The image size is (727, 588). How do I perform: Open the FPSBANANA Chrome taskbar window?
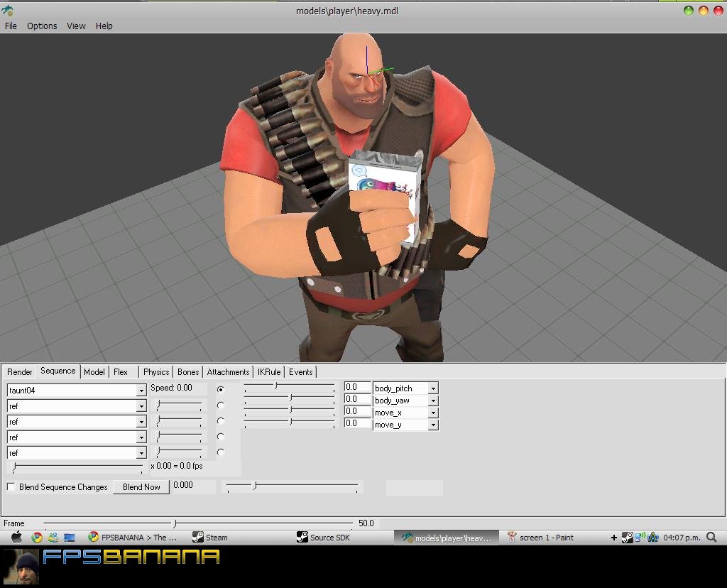pos(132,538)
